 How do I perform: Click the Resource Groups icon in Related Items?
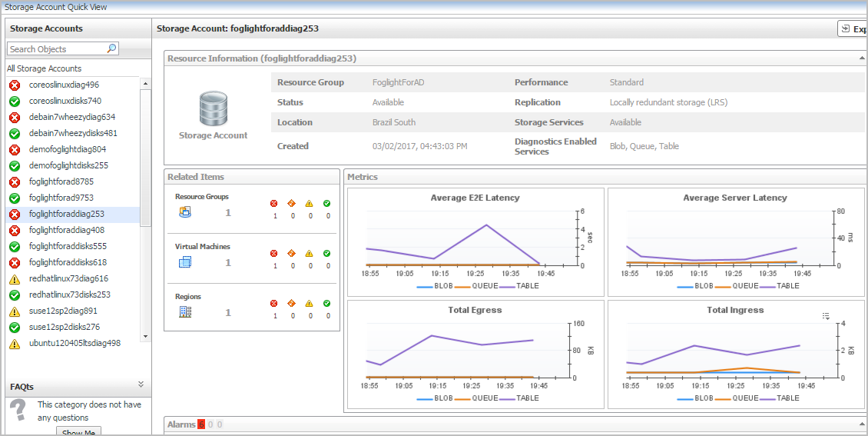(x=184, y=212)
